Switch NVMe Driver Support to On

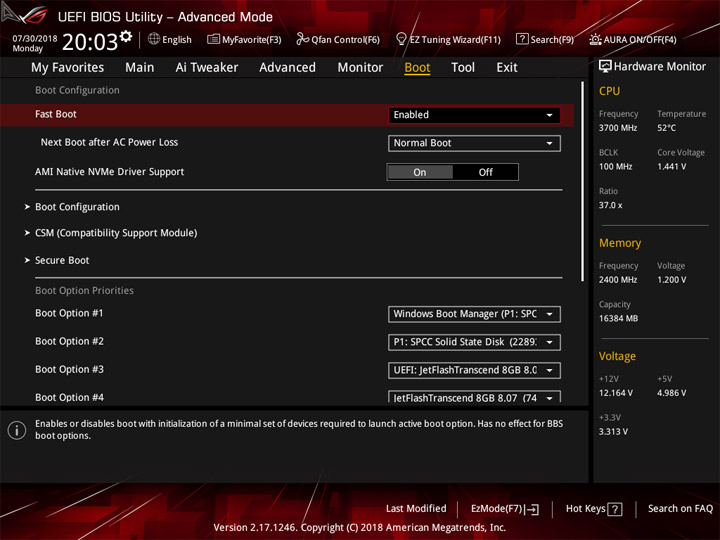point(420,172)
